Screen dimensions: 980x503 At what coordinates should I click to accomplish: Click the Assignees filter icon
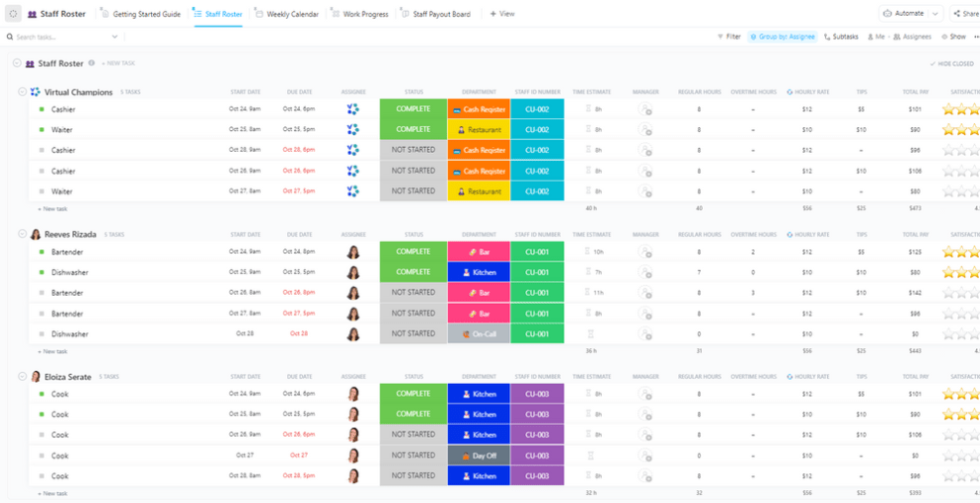[x=897, y=36]
